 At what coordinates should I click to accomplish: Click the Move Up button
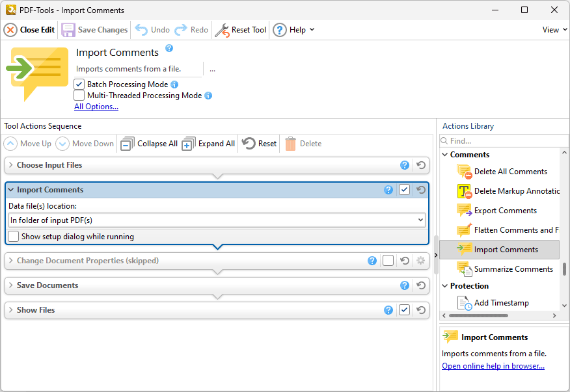(27, 144)
